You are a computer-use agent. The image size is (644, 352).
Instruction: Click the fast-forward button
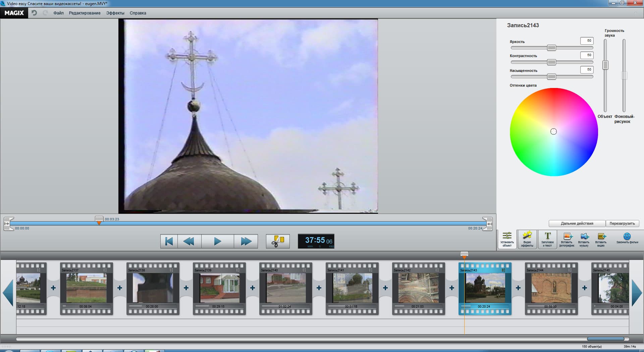246,241
